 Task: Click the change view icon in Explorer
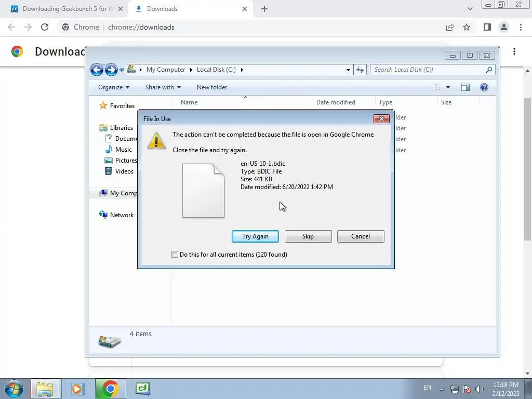click(436, 87)
